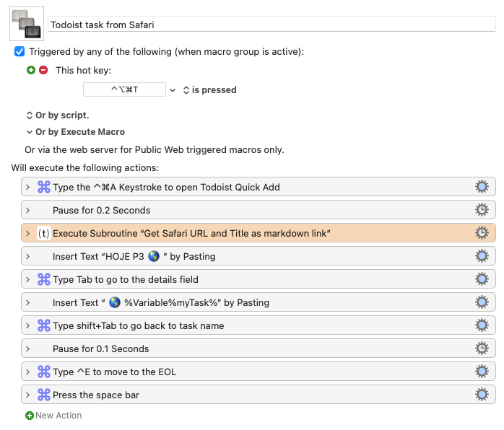Click the (t) subroutine icon

pos(44,234)
